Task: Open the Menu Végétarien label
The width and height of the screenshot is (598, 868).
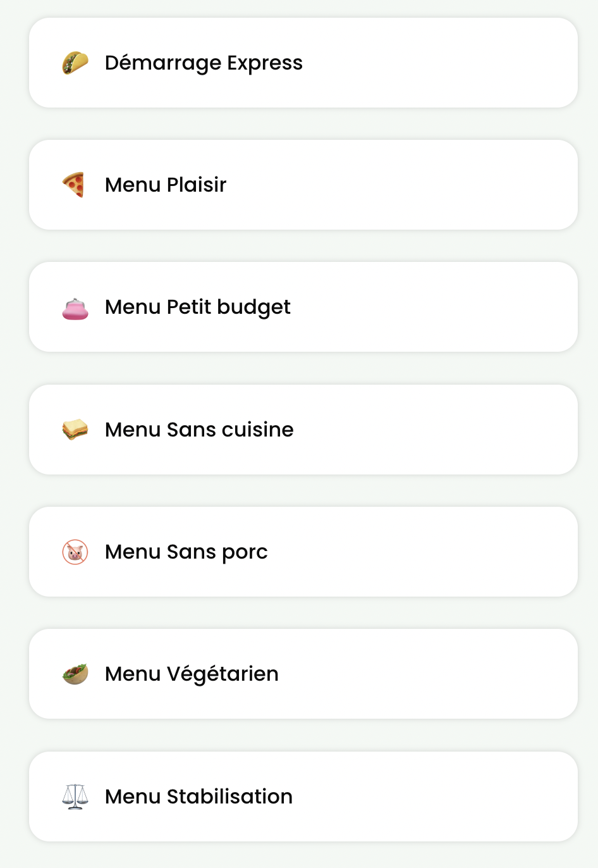Action: pyautogui.click(x=192, y=674)
